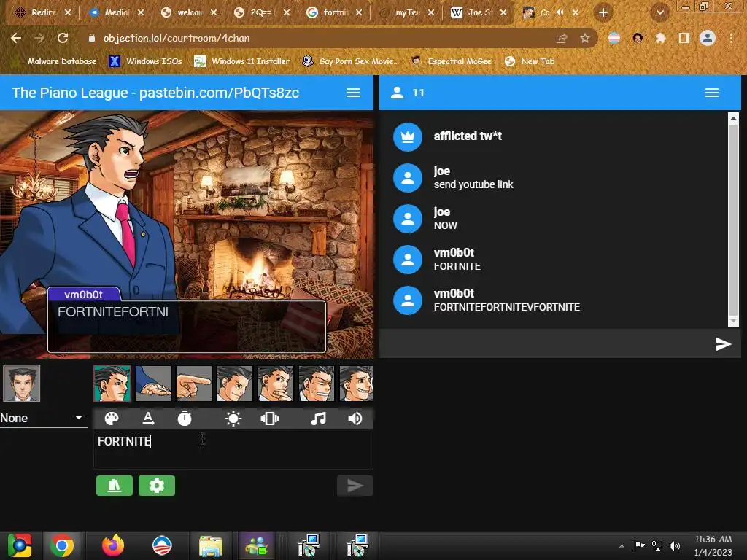Open the Chrome three-dot menu
747x560 pixels.
(731, 38)
